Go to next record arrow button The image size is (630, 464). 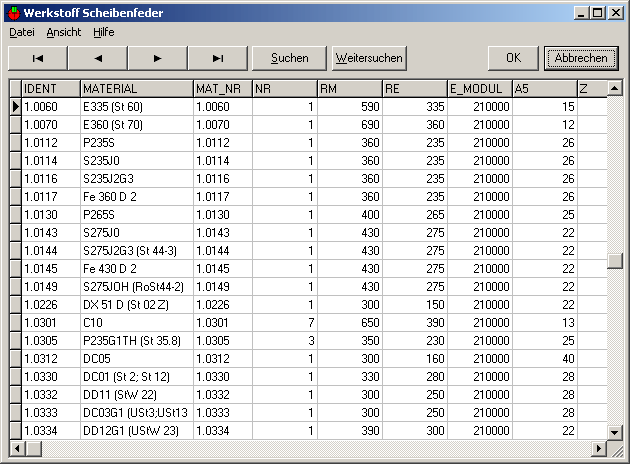tap(158, 58)
